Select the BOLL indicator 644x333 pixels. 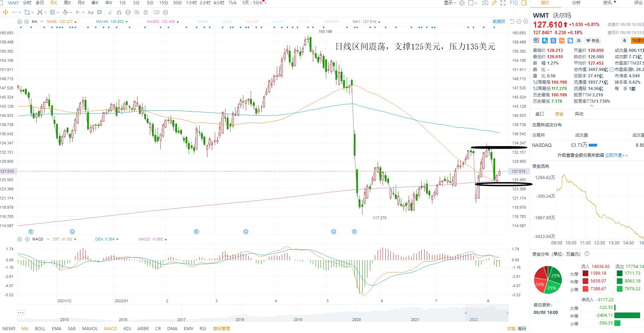click(x=40, y=328)
